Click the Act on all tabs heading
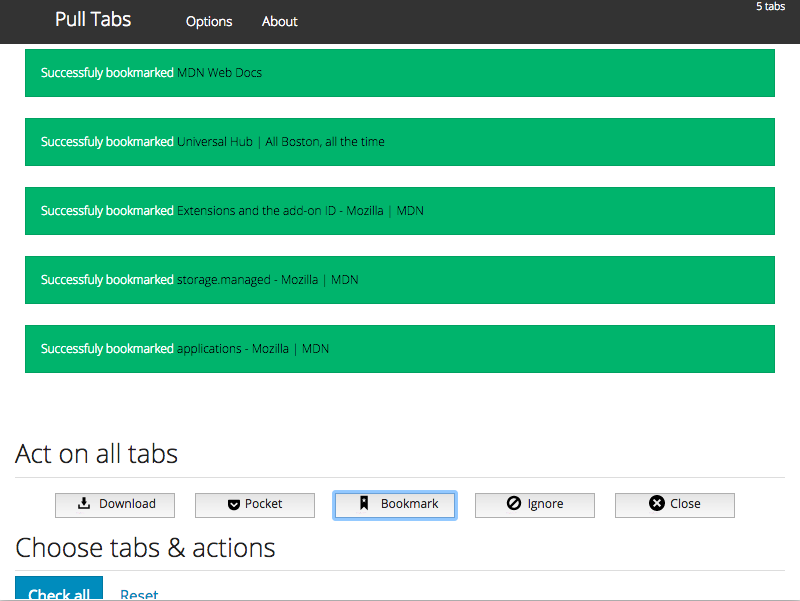The width and height of the screenshot is (800, 601). (x=96, y=454)
